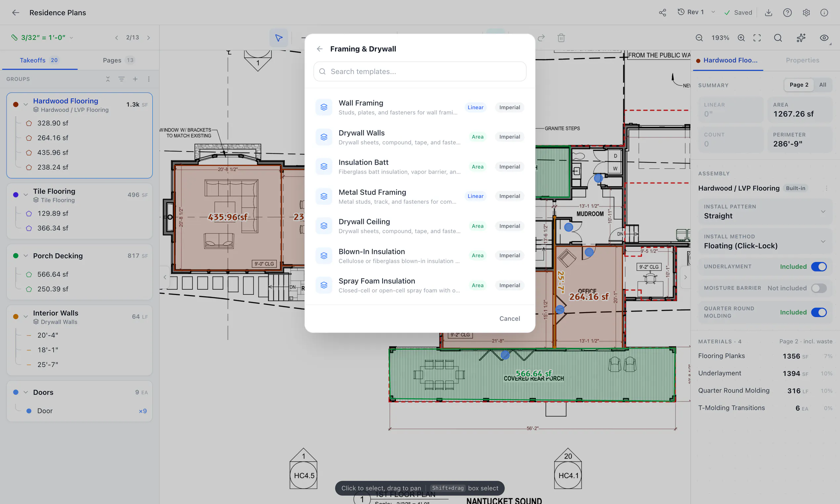
Task: Click the trash delete icon
Action: click(561, 38)
